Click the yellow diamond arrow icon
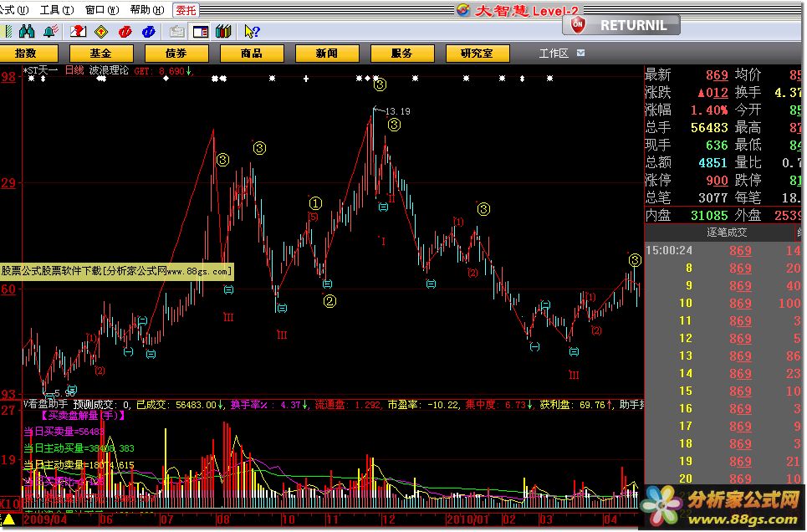This screenshot has height=532, width=807. [101, 32]
